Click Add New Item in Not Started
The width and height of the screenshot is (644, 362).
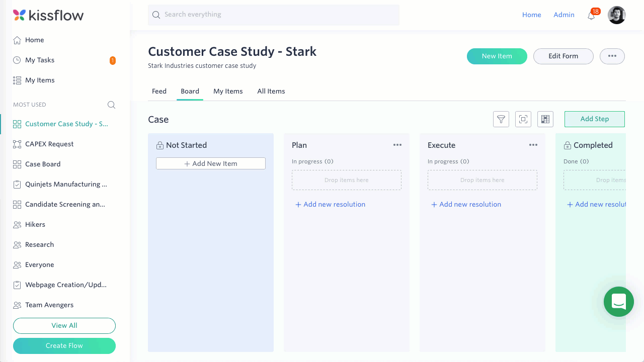(x=211, y=163)
